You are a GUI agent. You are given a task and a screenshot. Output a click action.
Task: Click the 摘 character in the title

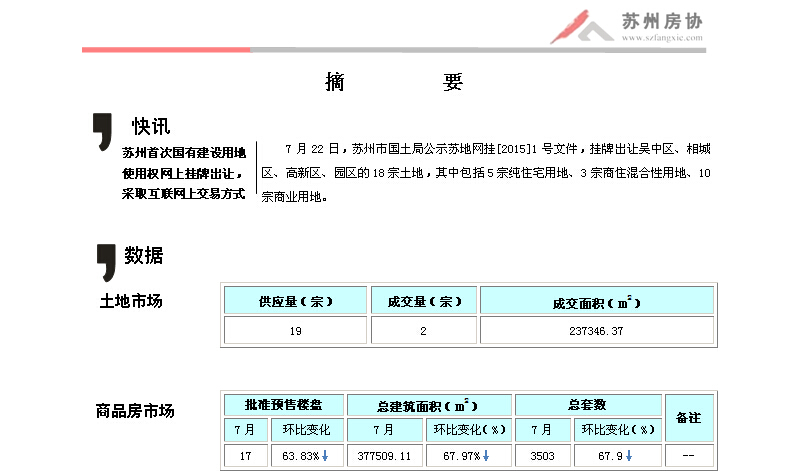pyautogui.click(x=335, y=82)
